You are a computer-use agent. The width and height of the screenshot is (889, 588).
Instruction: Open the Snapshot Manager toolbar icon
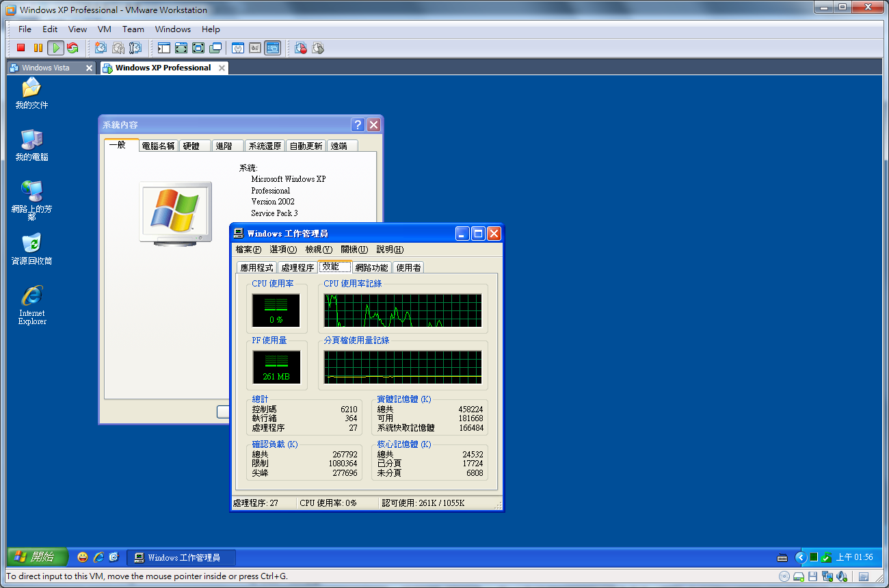point(135,48)
